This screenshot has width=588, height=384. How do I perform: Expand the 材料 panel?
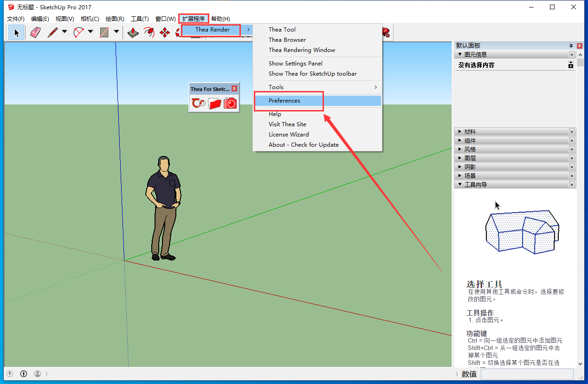460,132
